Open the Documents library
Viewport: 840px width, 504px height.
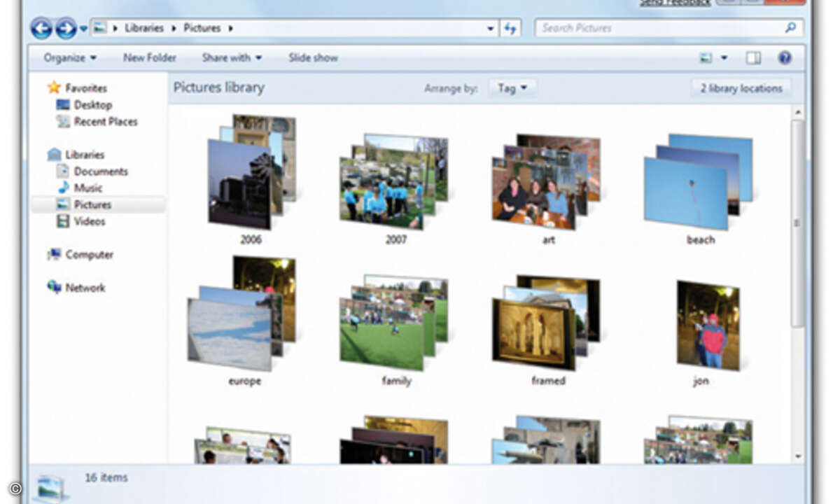[101, 171]
